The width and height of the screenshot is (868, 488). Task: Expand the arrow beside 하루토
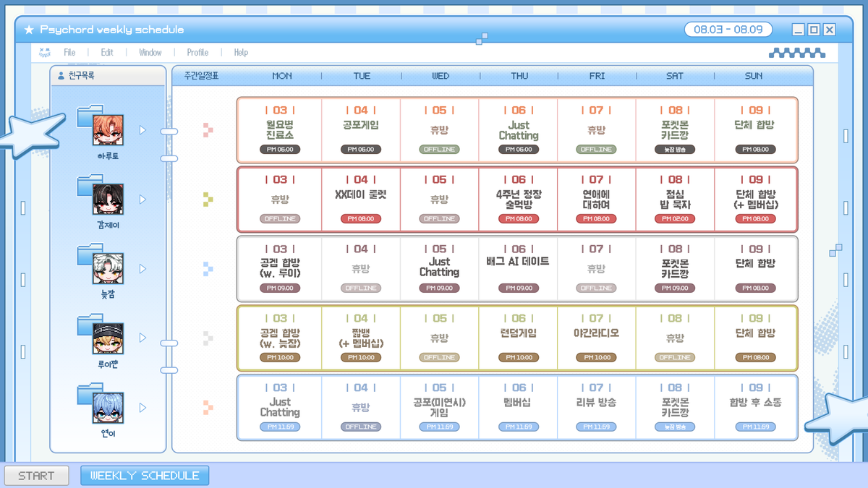pyautogui.click(x=142, y=130)
